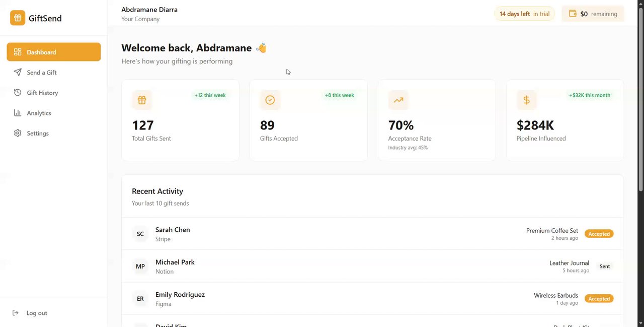The image size is (644, 327).
Task: Click the +12 this week badge
Action: (x=210, y=95)
